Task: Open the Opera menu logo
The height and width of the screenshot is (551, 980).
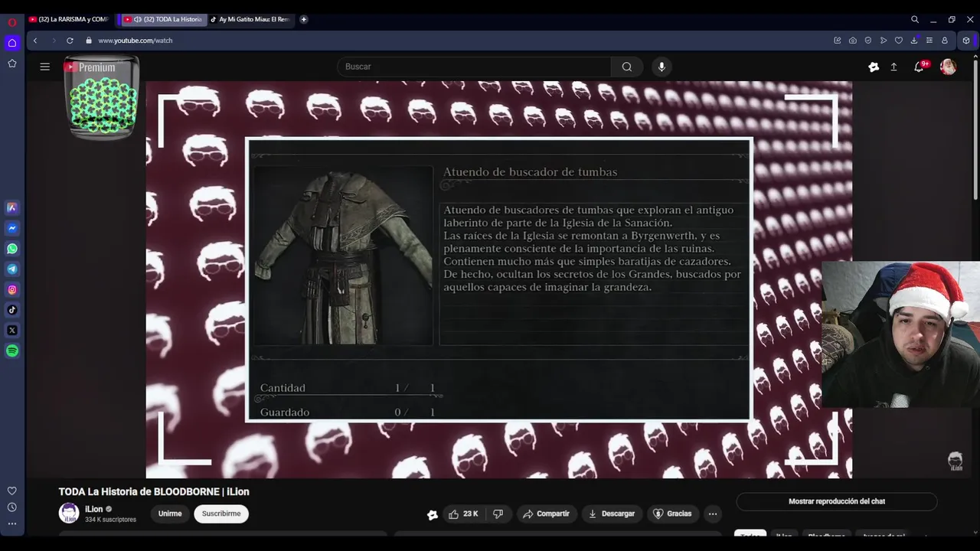Action: pyautogui.click(x=12, y=22)
